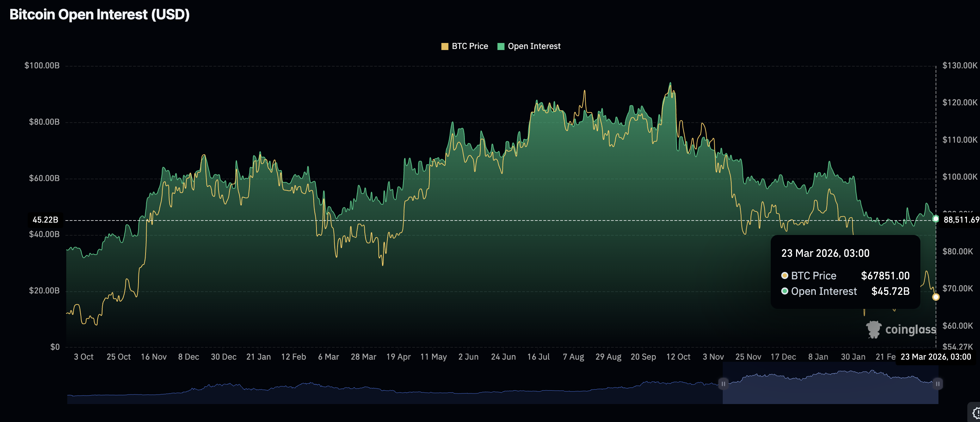
Task: Click the yellow BTC Price marker on crosshair
Action: 936,297
